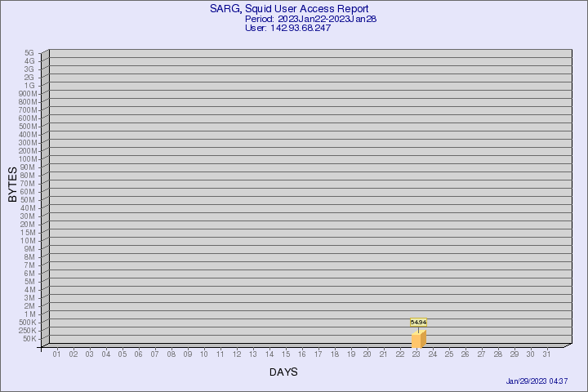588x392 pixels.
Task: Click the 50M y-axis label
Action: click(x=28, y=200)
